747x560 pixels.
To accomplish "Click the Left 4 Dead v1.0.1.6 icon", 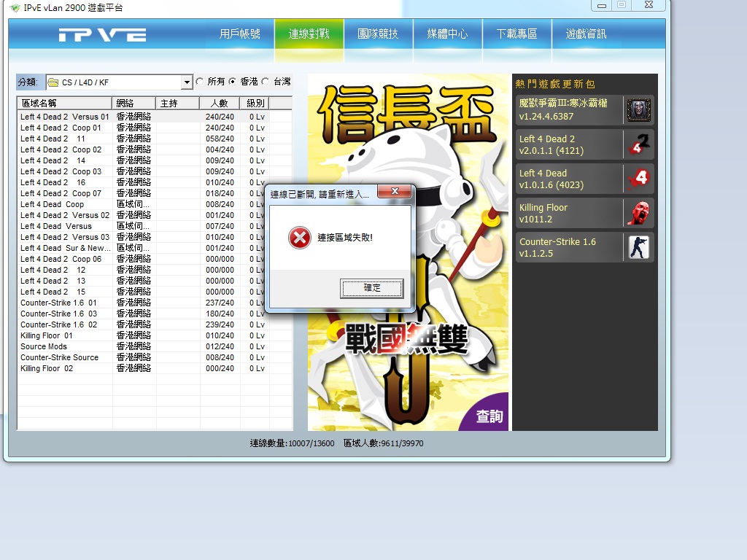I will coord(638,179).
